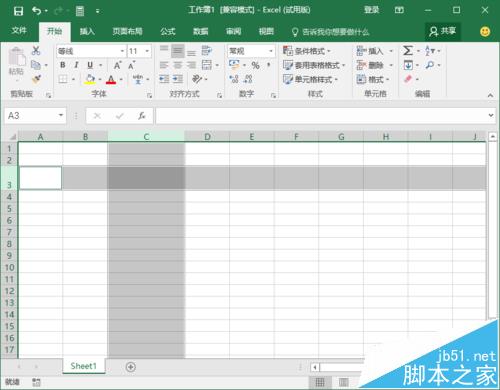Click the Share button

tap(443, 31)
